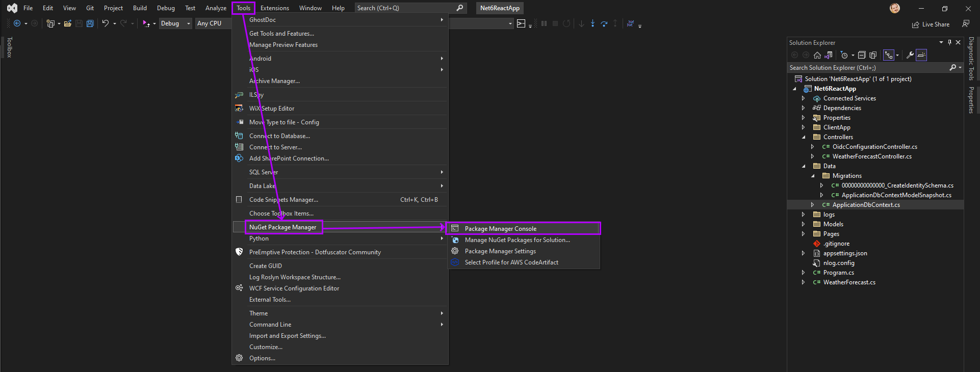Click the New Project toolbar icon
Viewport: 980px width, 372px height.
[50, 23]
